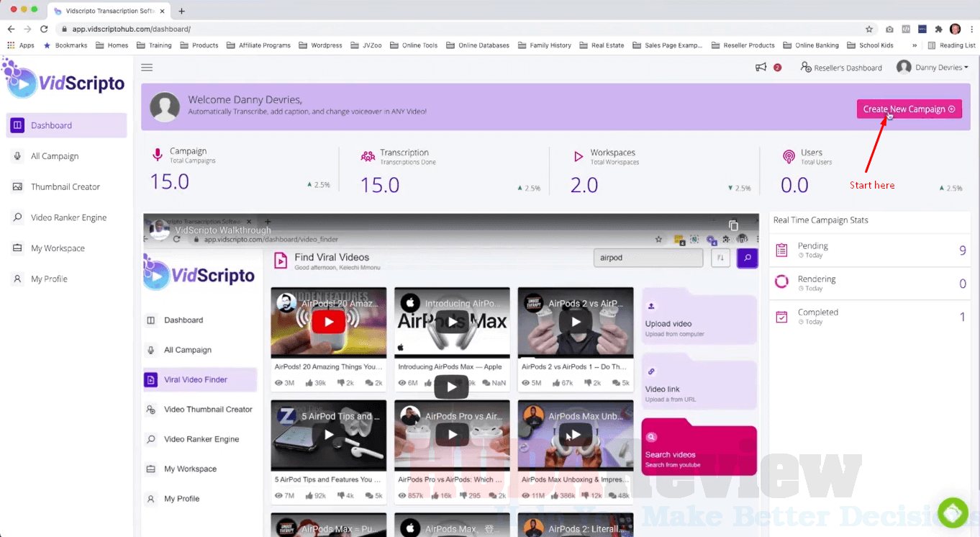Click the Users podcast stat icon
The image size is (980, 537).
pyautogui.click(x=789, y=156)
